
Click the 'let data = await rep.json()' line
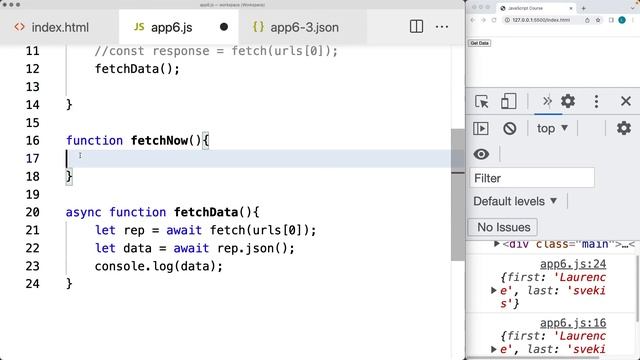(195, 248)
